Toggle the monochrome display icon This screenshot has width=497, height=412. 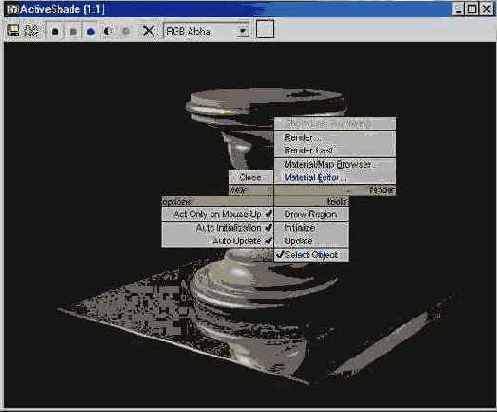[x=126, y=32]
